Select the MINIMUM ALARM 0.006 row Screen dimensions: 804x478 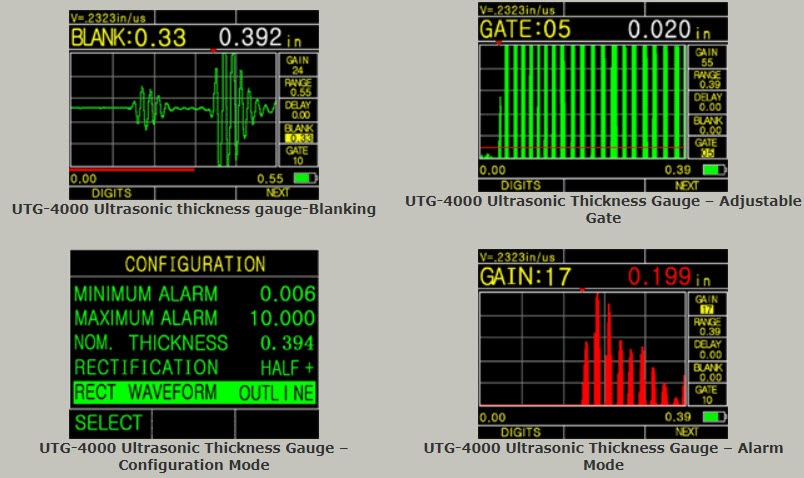(x=194, y=294)
